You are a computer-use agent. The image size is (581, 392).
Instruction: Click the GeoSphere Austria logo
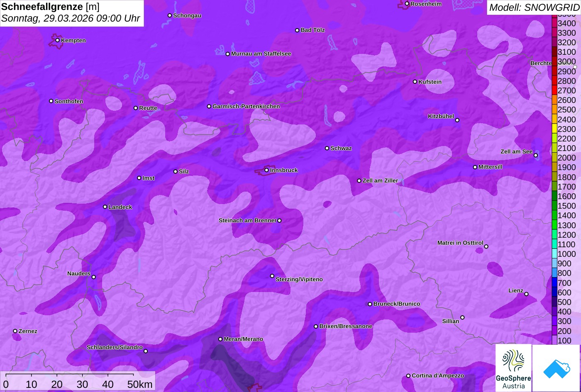coord(513,368)
